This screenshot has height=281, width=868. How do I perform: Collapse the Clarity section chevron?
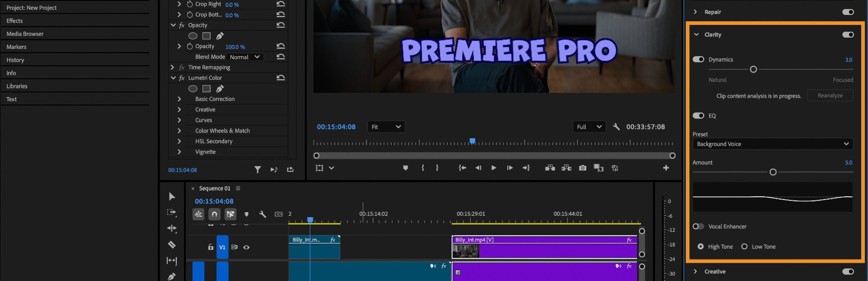(696, 34)
